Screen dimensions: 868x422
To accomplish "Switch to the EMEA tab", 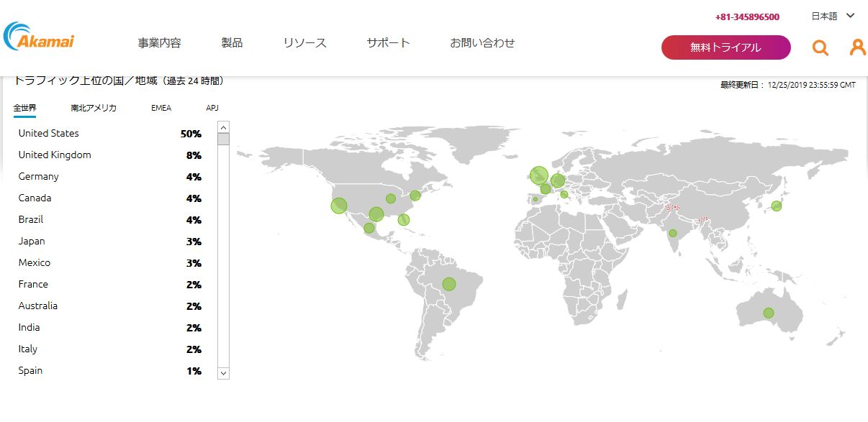I will 161,108.
